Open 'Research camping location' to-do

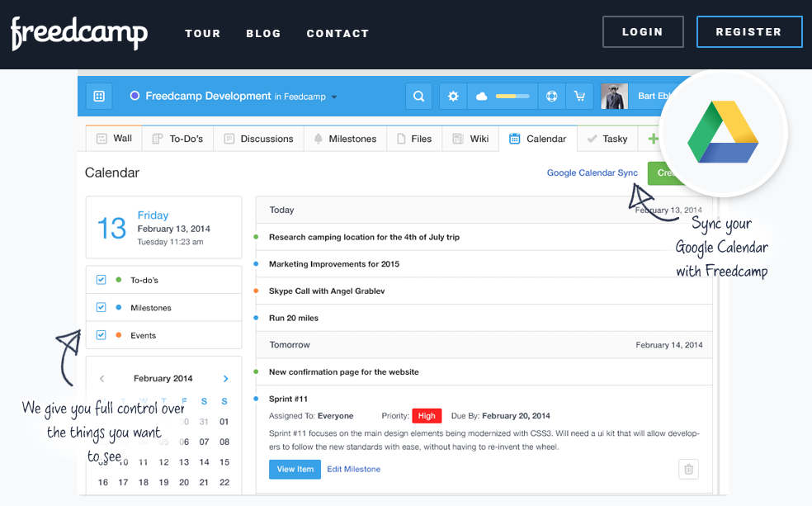coord(364,237)
